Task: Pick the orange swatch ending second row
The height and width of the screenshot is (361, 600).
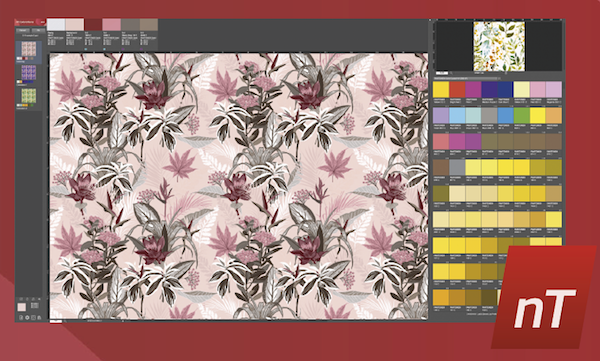Action: point(554,115)
